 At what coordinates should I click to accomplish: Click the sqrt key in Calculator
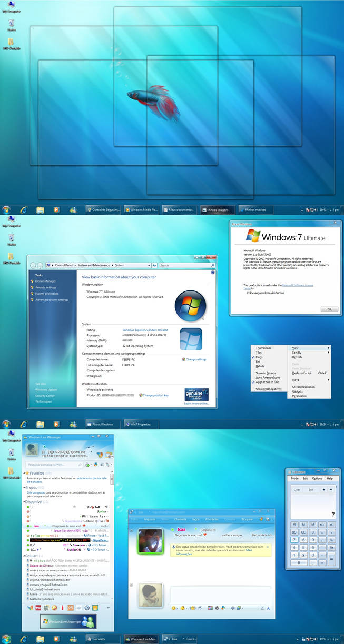pyautogui.click(x=331, y=532)
